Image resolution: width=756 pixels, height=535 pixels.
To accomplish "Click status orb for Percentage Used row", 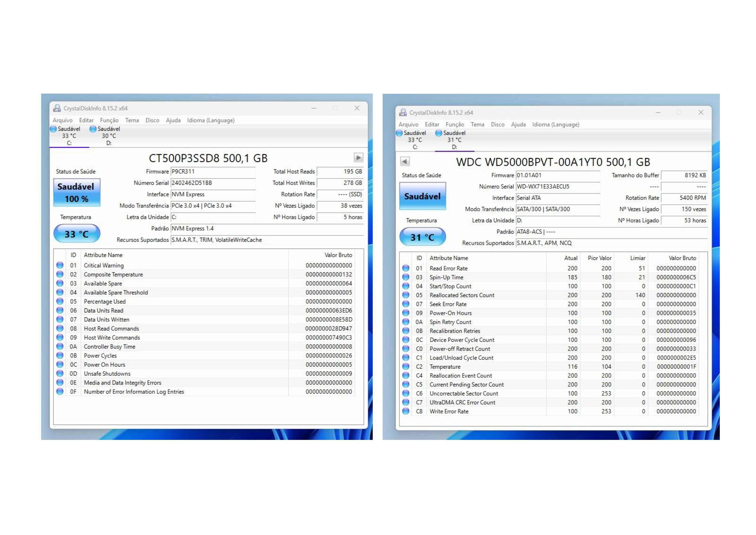I will click(60, 301).
